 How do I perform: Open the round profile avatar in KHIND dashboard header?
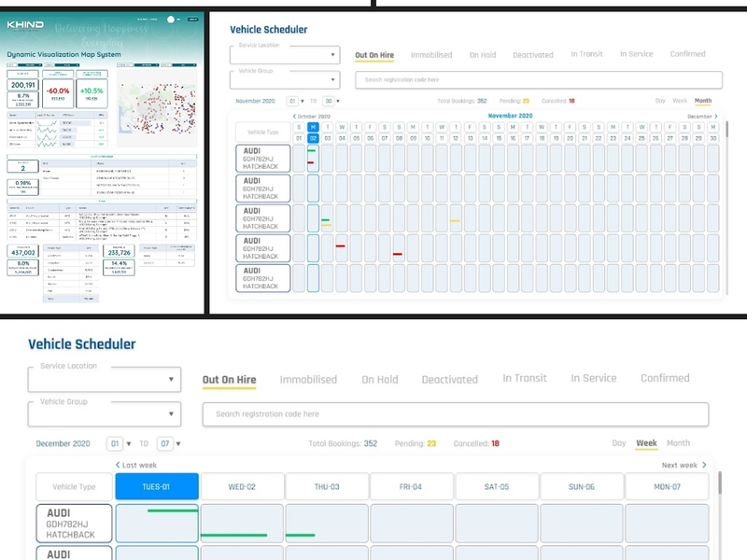click(x=171, y=20)
